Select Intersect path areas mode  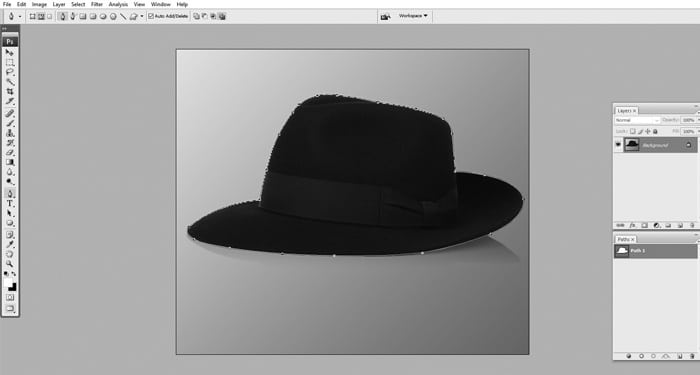(x=213, y=17)
